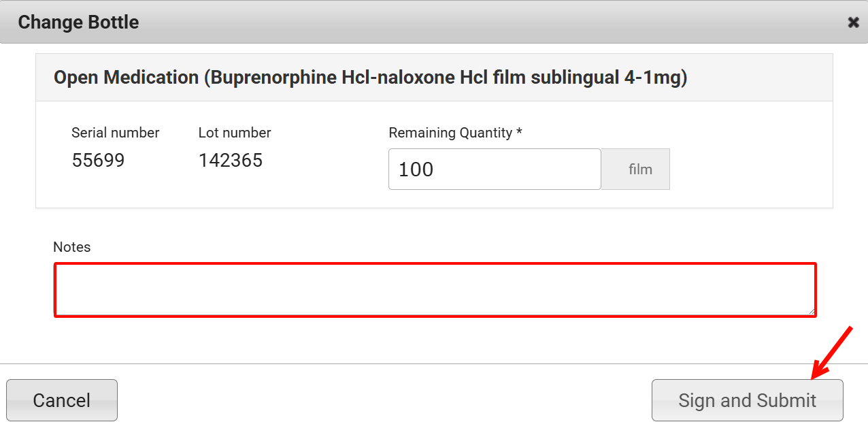Select lot number value 142365
Viewport: 868px width, 422px height.
pyautogui.click(x=230, y=161)
